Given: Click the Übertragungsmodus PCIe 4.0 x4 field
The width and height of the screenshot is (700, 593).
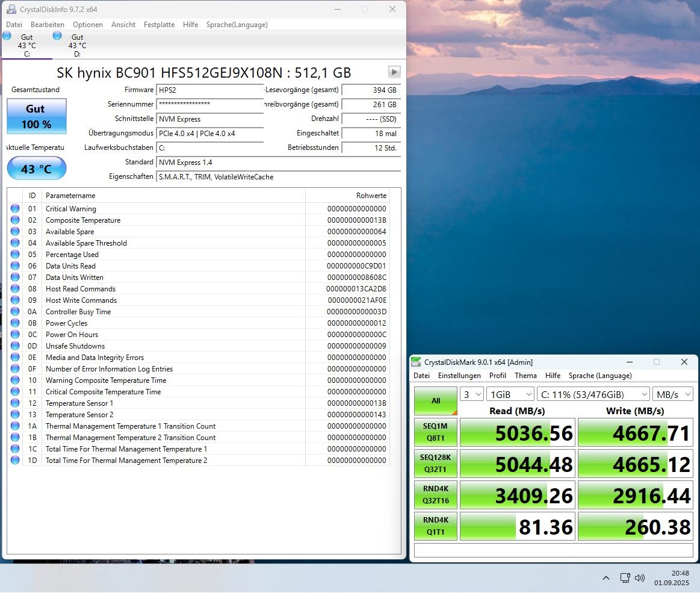Looking at the screenshot, I should [210, 133].
